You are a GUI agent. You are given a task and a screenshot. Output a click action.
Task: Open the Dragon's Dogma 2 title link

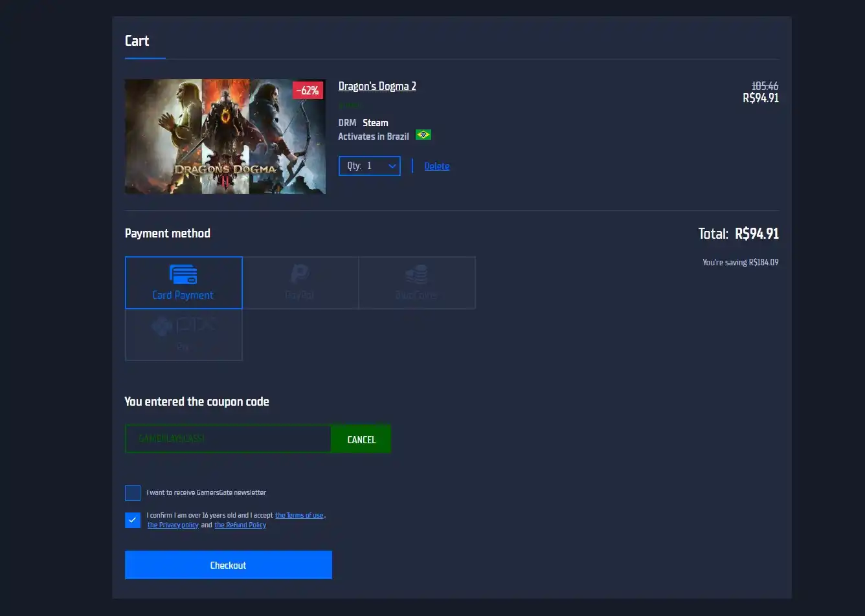[377, 86]
